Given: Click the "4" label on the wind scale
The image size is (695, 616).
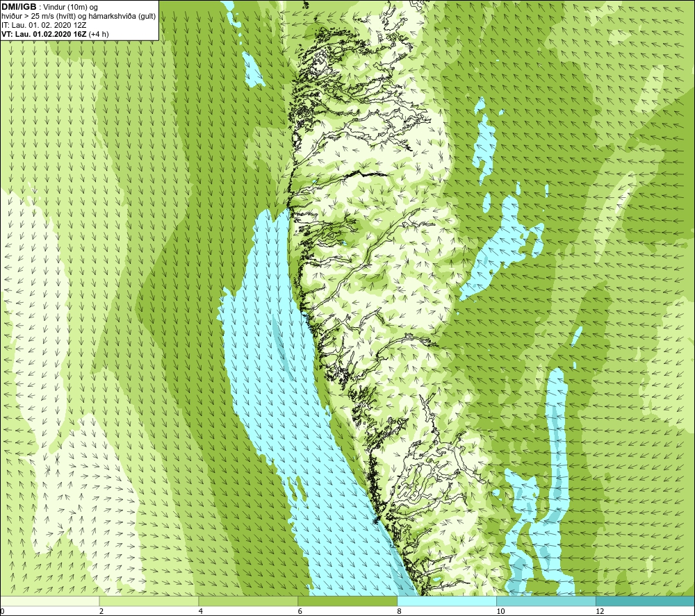Looking at the screenshot, I should 201,612.
